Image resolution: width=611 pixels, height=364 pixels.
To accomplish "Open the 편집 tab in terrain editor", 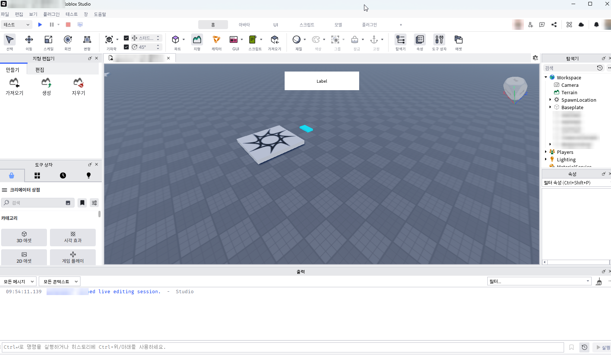I will [x=40, y=70].
